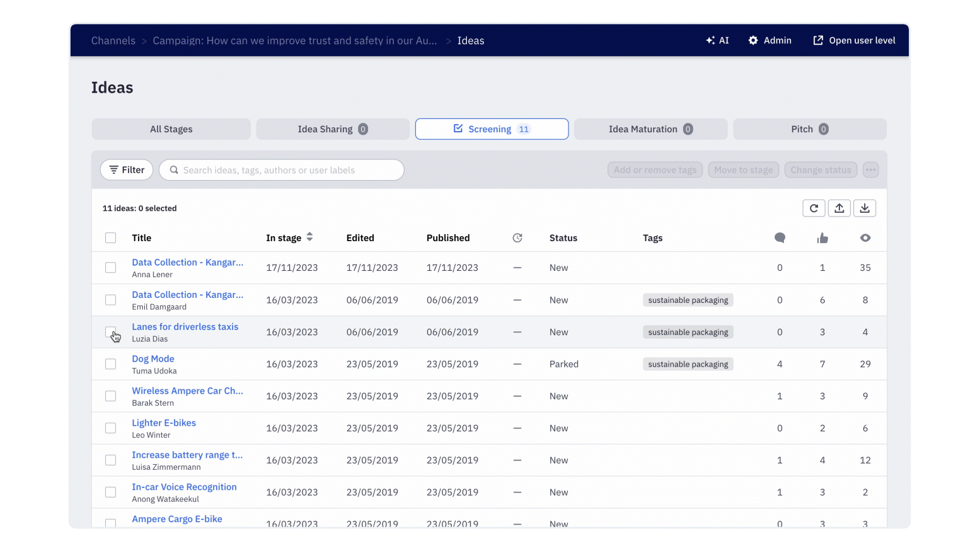The image size is (980, 551).
Task: Check Lanes for driverless taxis checkbox
Action: point(110,332)
